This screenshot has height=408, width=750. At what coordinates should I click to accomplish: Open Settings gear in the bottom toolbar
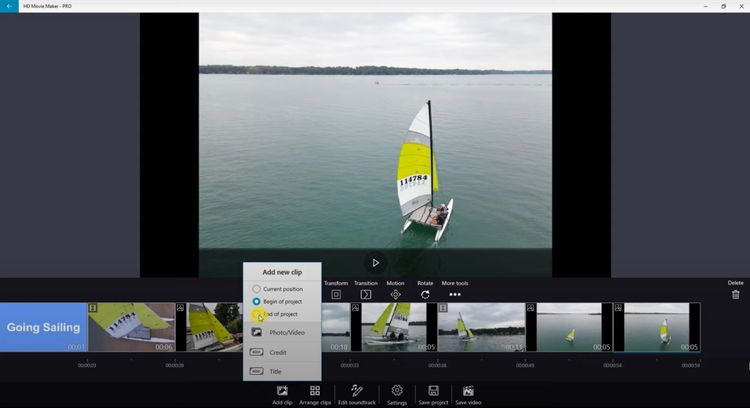397,395
